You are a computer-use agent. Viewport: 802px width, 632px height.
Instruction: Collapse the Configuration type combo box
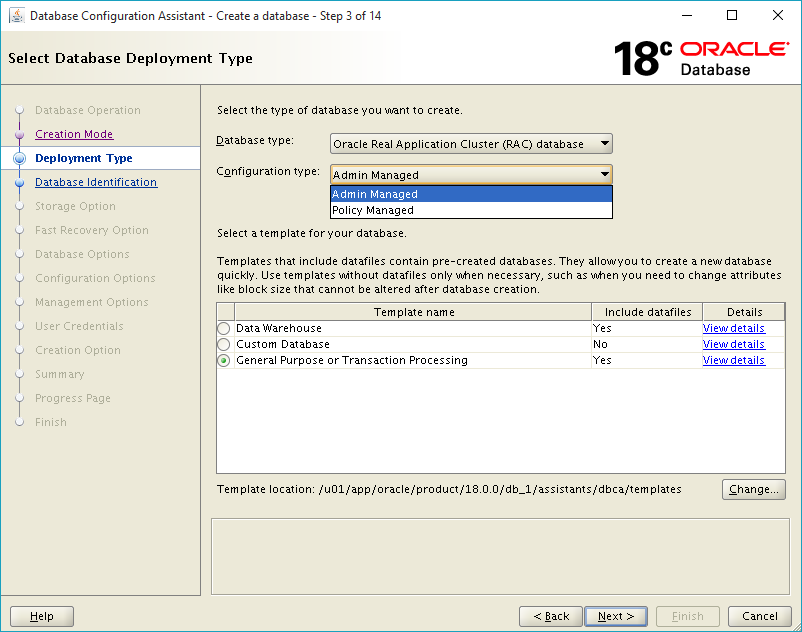click(x=471, y=174)
